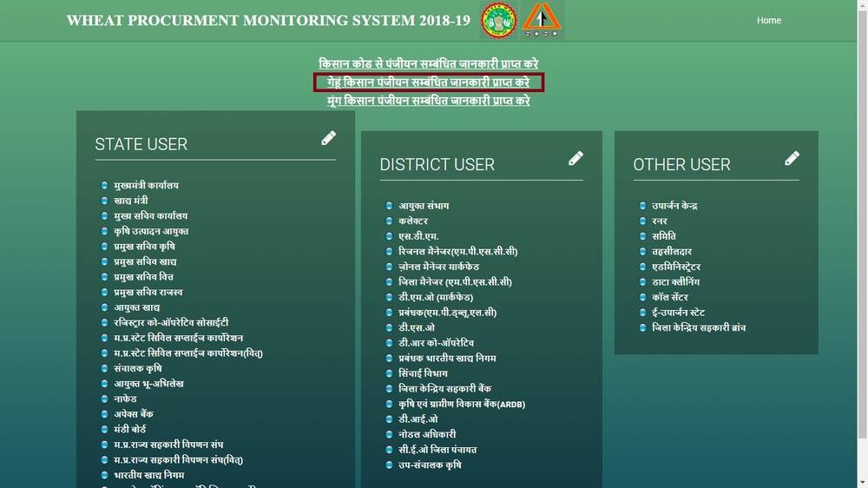
Task: Select डी.एस.ओ district user
Action: 417,327
